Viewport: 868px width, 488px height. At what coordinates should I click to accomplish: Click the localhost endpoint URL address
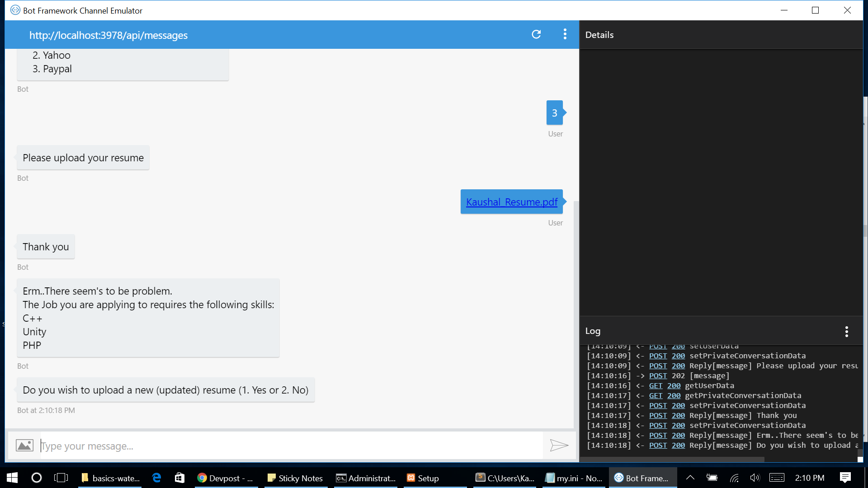click(x=108, y=35)
